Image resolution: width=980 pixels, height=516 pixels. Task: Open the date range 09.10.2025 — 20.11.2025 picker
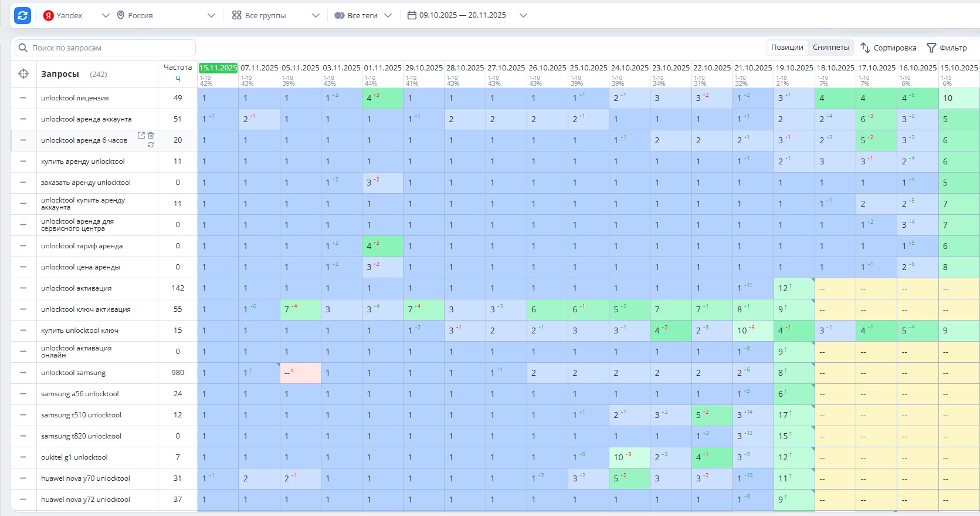click(467, 16)
